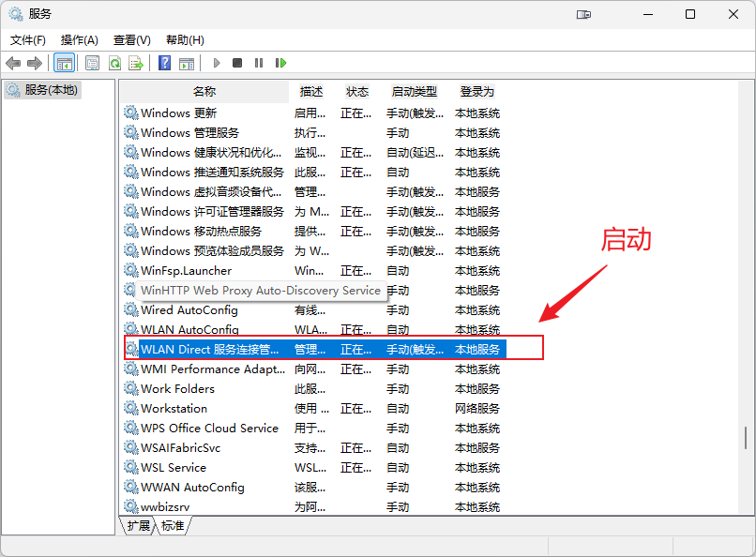This screenshot has height=557, width=756.
Task: Click the gear icon beside WSL Service
Action: click(130, 467)
